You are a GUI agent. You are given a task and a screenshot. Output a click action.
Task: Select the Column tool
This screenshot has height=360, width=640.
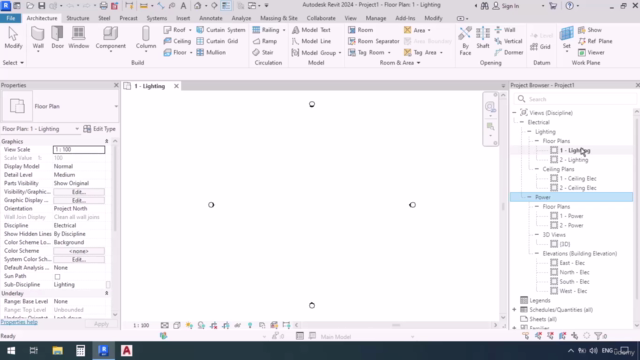pyautogui.click(x=146, y=38)
